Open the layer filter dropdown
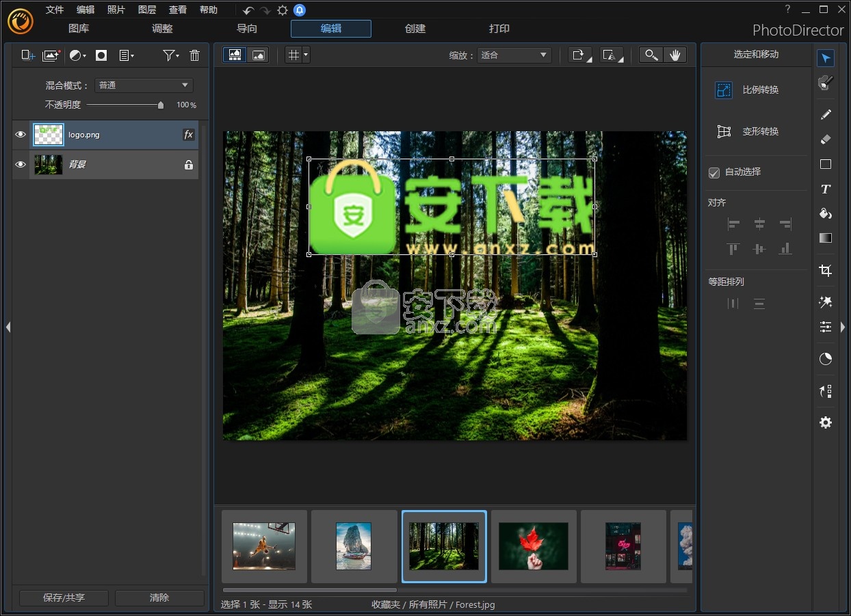The image size is (851, 616). point(171,56)
